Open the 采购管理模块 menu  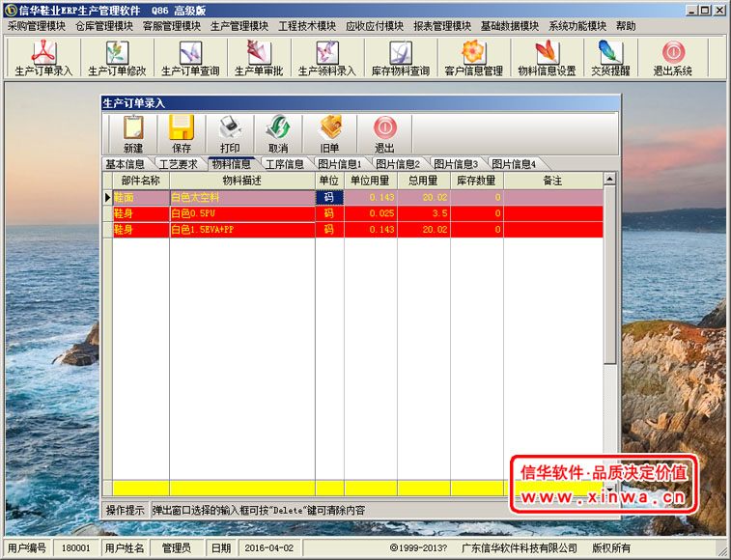pyautogui.click(x=37, y=26)
